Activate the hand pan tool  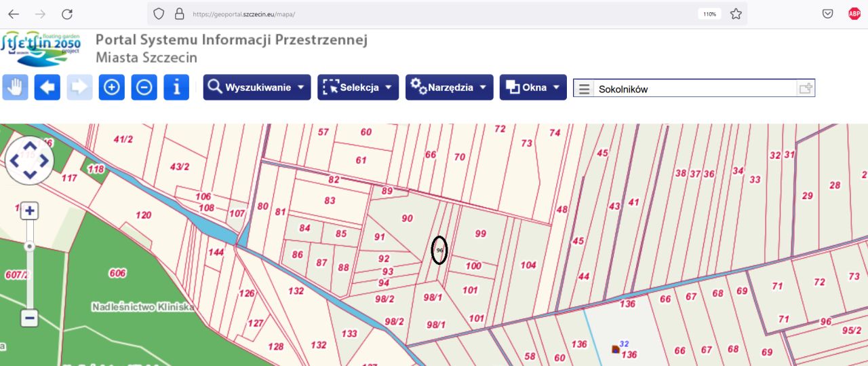click(x=16, y=87)
